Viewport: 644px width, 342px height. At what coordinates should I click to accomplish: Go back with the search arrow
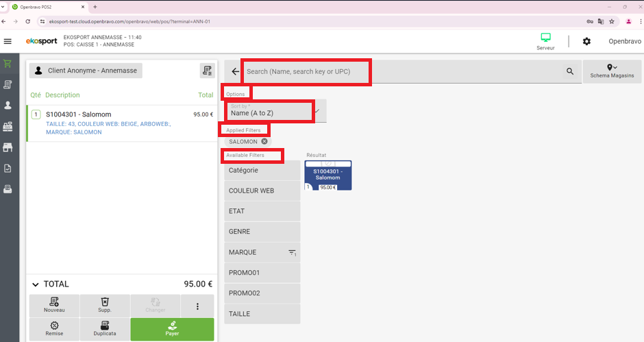(x=236, y=71)
